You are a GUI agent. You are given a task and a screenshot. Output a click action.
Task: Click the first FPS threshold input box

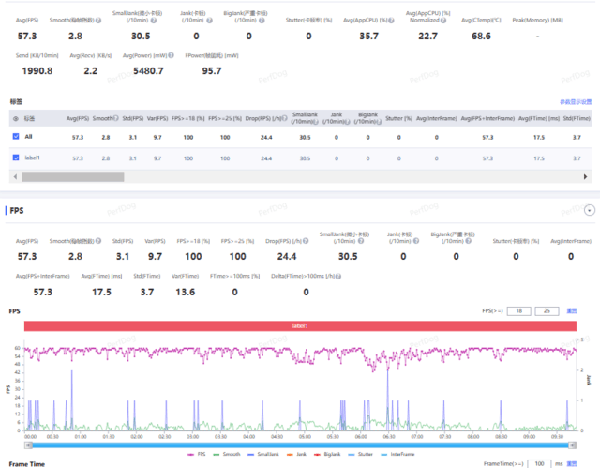click(518, 312)
